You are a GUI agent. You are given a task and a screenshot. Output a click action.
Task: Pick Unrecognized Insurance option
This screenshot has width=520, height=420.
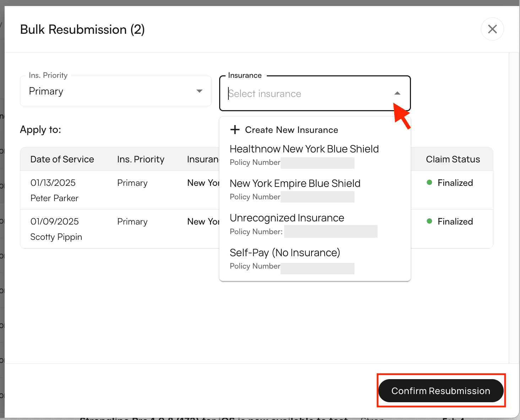pyautogui.click(x=315, y=224)
